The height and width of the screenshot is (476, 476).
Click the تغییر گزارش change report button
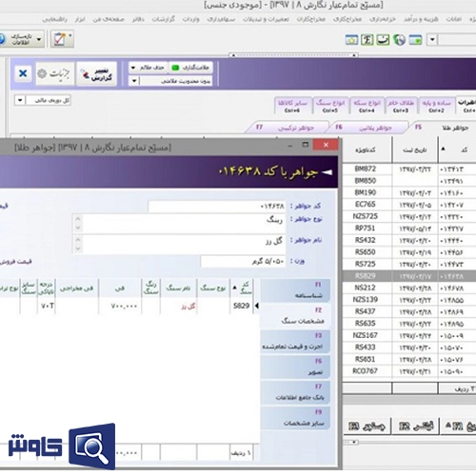tap(97, 73)
